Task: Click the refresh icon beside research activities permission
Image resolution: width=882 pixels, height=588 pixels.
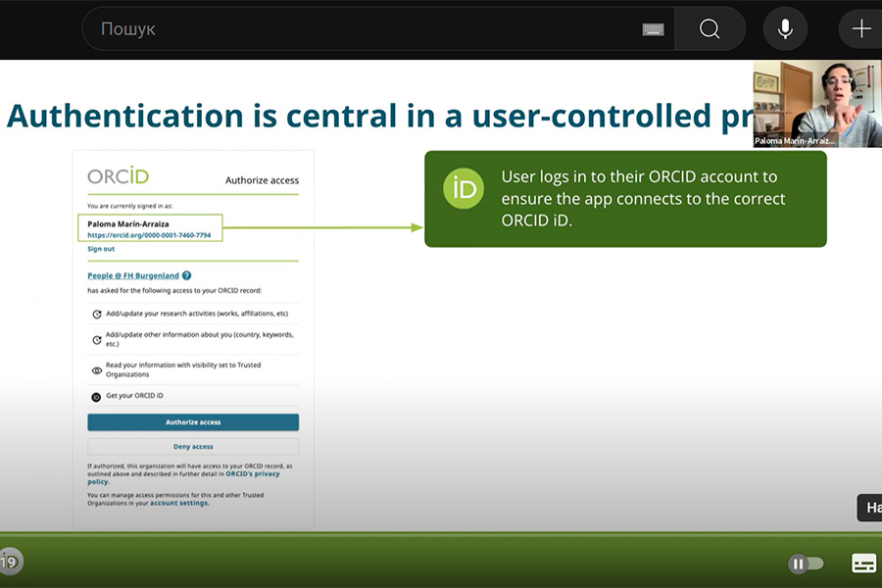Action: pyautogui.click(x=97, y=314)
